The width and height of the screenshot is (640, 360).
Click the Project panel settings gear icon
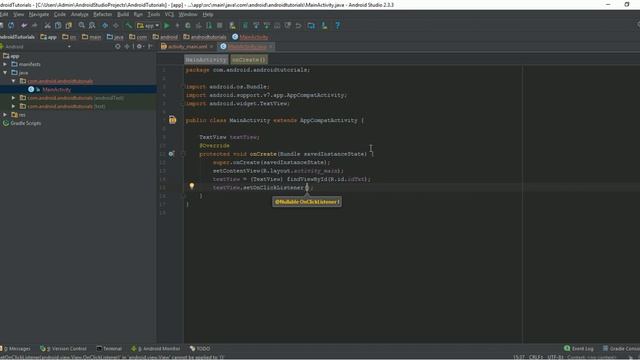coord(139,47)
